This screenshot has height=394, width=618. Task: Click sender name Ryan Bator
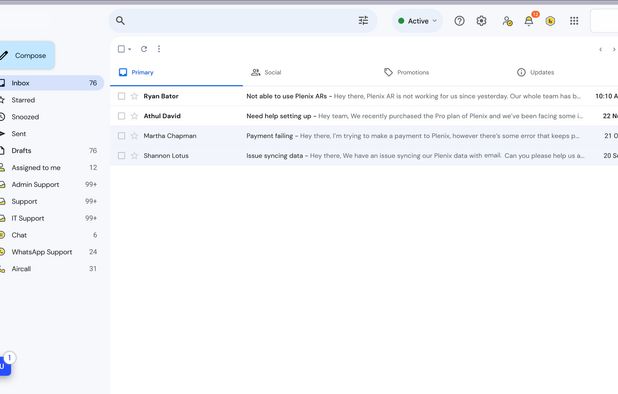(x=161, y=96)
